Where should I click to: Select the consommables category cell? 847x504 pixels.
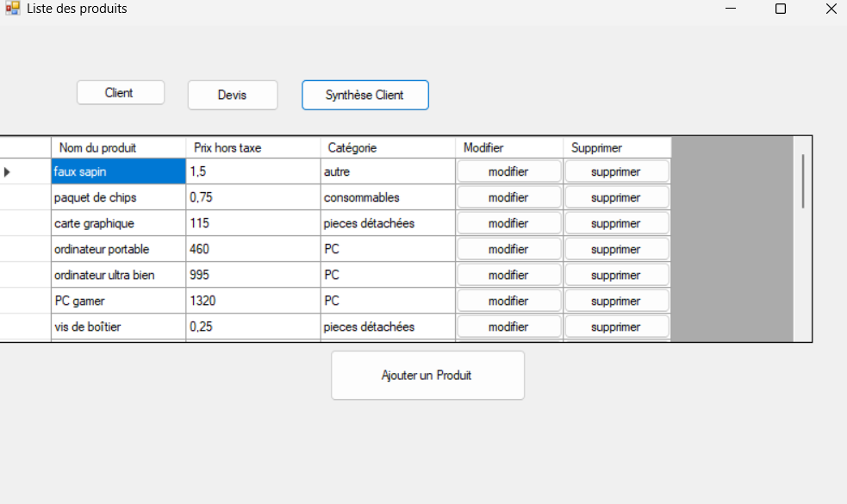(x=387, y=197)
